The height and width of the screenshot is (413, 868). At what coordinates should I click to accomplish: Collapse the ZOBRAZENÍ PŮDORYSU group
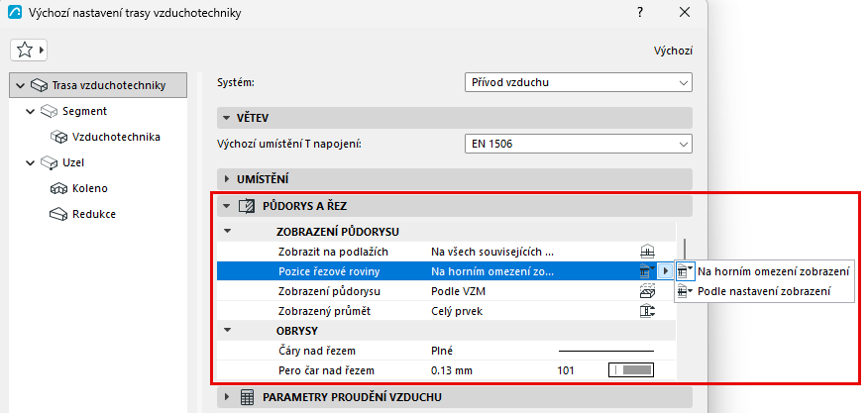[226, 232]
